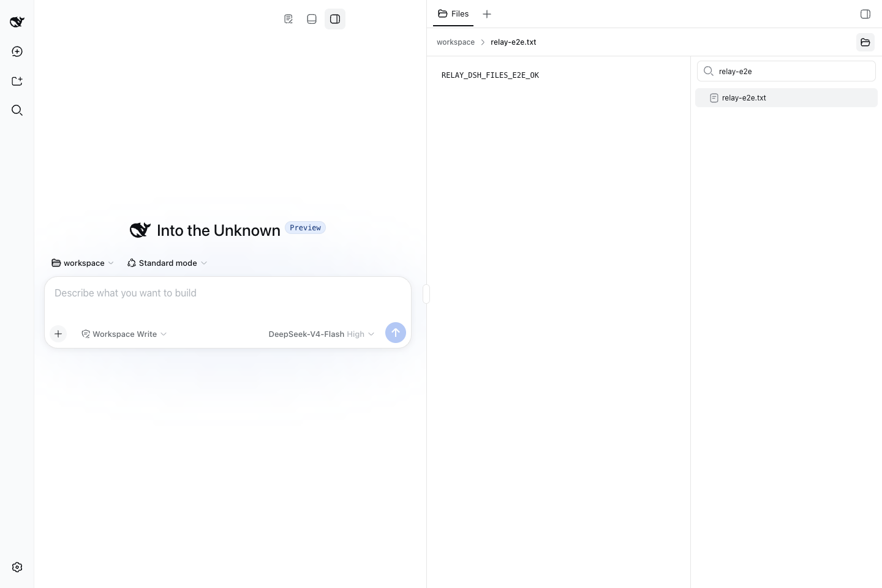The image size is (882, 588).
Task: Send the prompt with the arrow button
Action: tap(396, 333)
